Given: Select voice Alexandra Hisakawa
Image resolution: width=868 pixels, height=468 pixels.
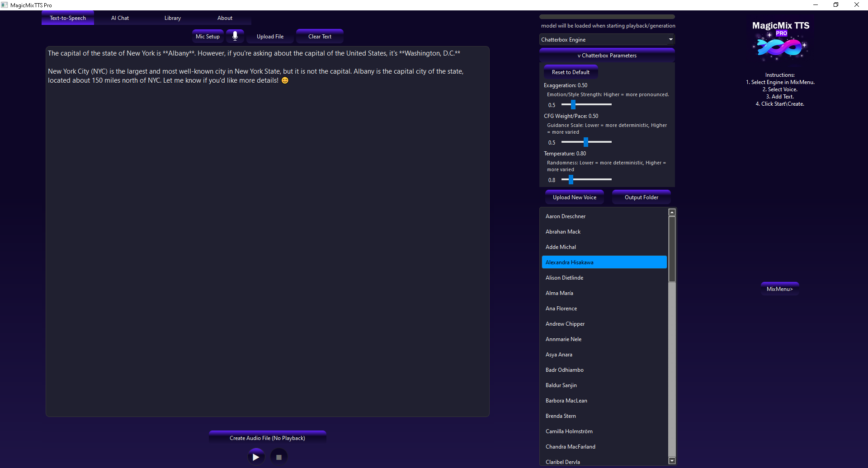Looking at the screenshot, I should (x=604, y=262).
